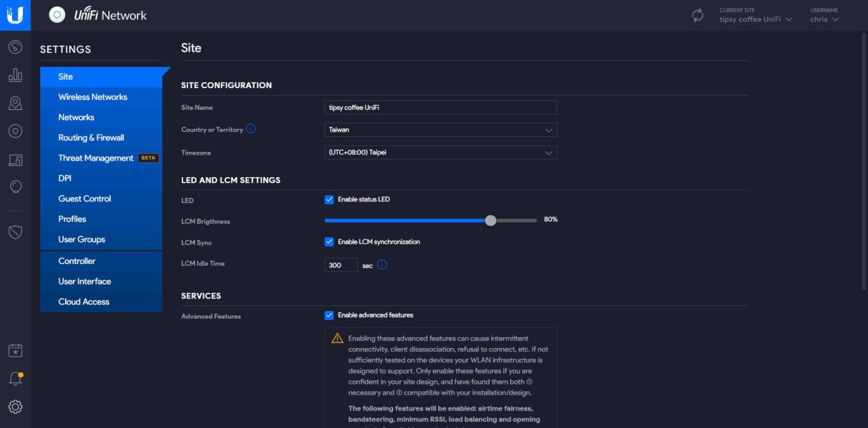This screenshot has width=868, height=428.
Task: Click Country or Territory info icon
Action: click(251, 129)
